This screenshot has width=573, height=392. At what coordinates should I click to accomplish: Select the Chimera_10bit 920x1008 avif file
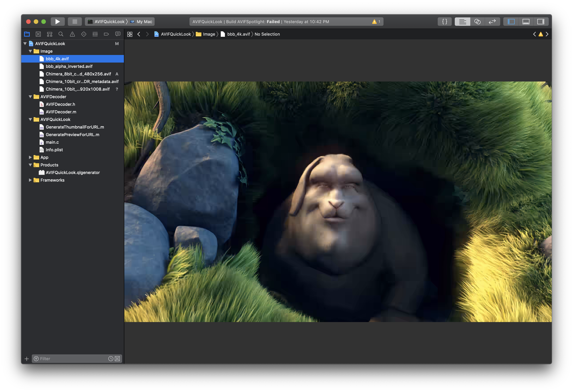[73, 89]
